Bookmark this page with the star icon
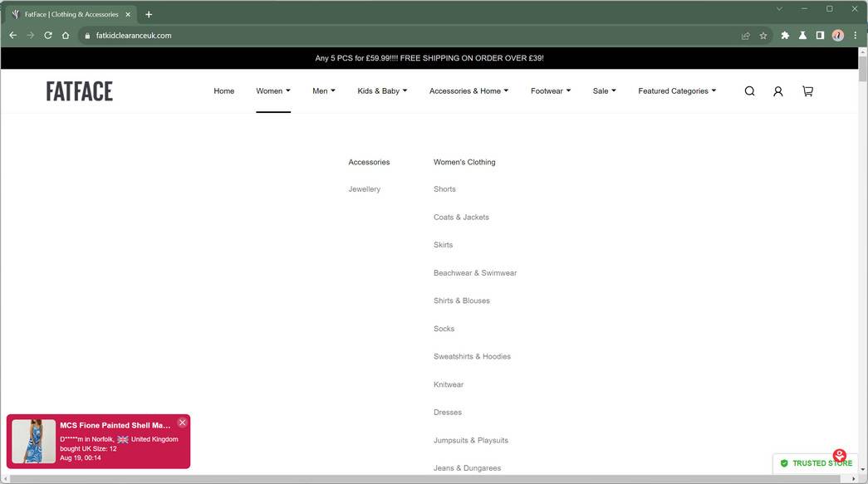 (x=763, y=36)
